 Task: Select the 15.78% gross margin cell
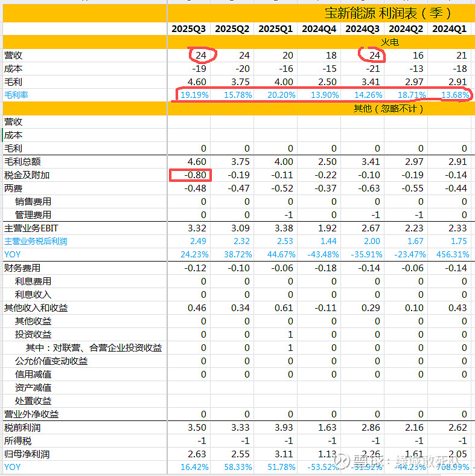coord(238,95)
